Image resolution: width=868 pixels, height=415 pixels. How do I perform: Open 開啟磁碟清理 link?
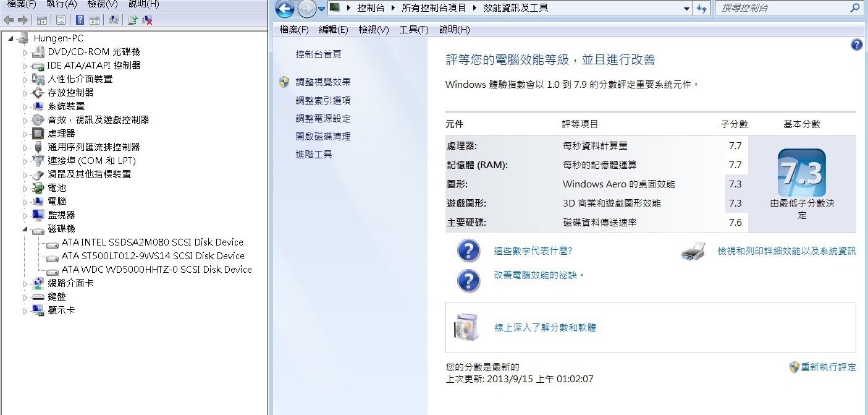(x=323, y=136)
